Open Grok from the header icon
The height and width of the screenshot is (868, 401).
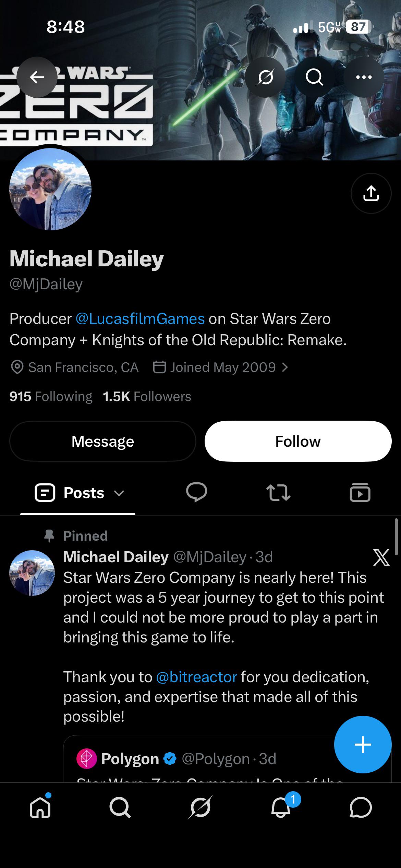pyautogui.click(x=265, y=77)
